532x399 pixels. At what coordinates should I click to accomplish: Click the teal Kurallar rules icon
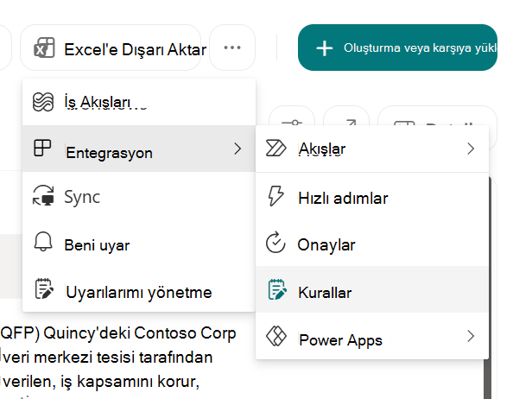[x=277, y=289]
